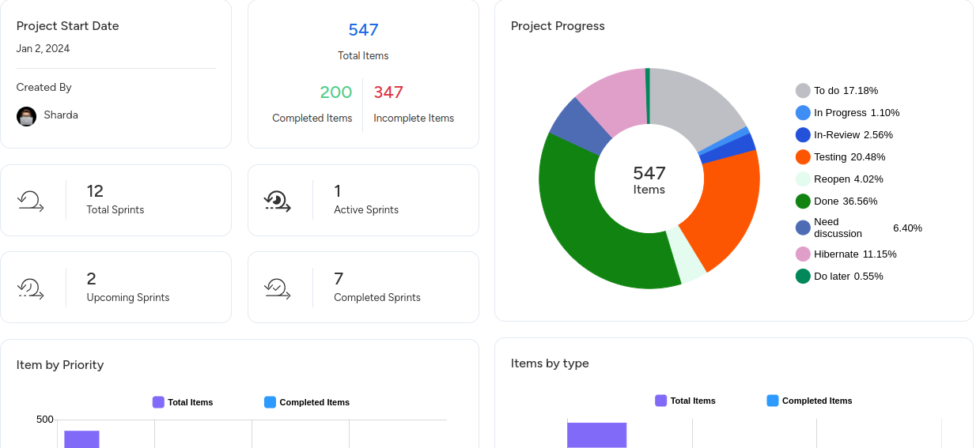This screenshot has height=448, width=980.
Task: Toggle the Testing legend item
Action: pos(840,157)
